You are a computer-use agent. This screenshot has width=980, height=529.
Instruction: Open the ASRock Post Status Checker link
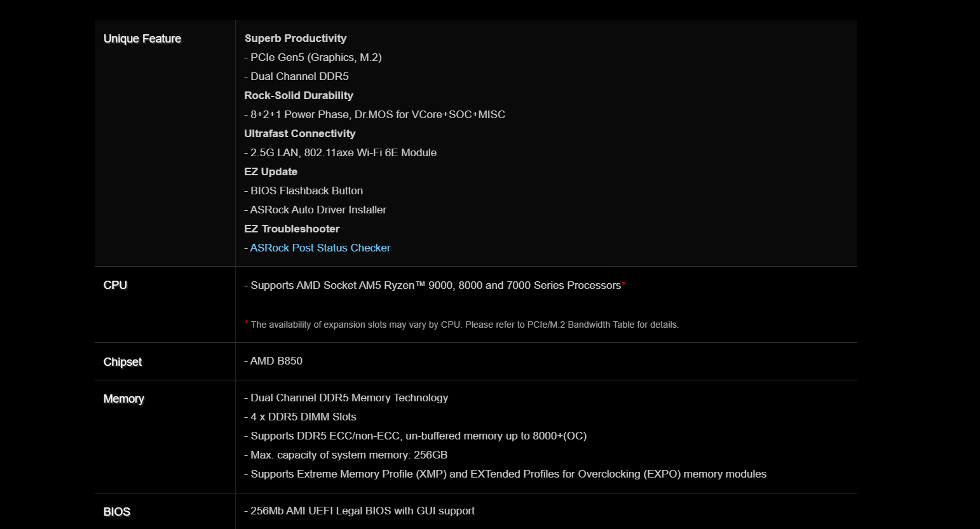(x=320, y=248)
